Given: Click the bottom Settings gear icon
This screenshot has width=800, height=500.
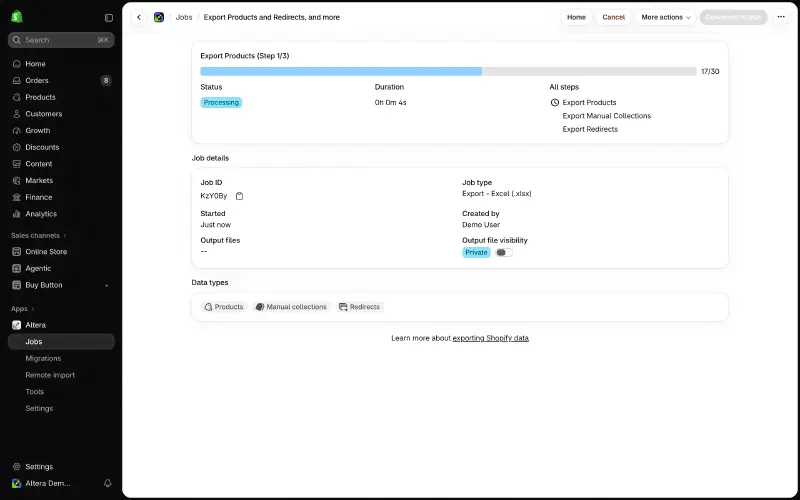Looking at the screenshot, I should point(17,467).
